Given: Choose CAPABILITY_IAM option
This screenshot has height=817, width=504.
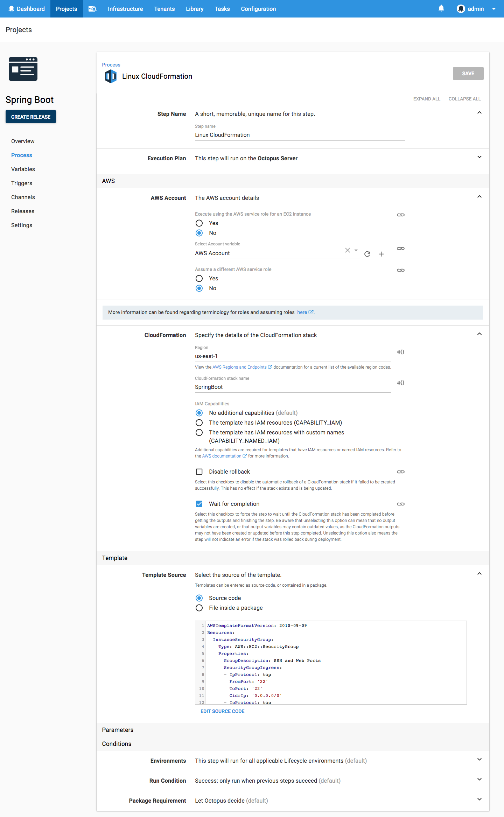Looking at the screenshot, I should [199, 423].
